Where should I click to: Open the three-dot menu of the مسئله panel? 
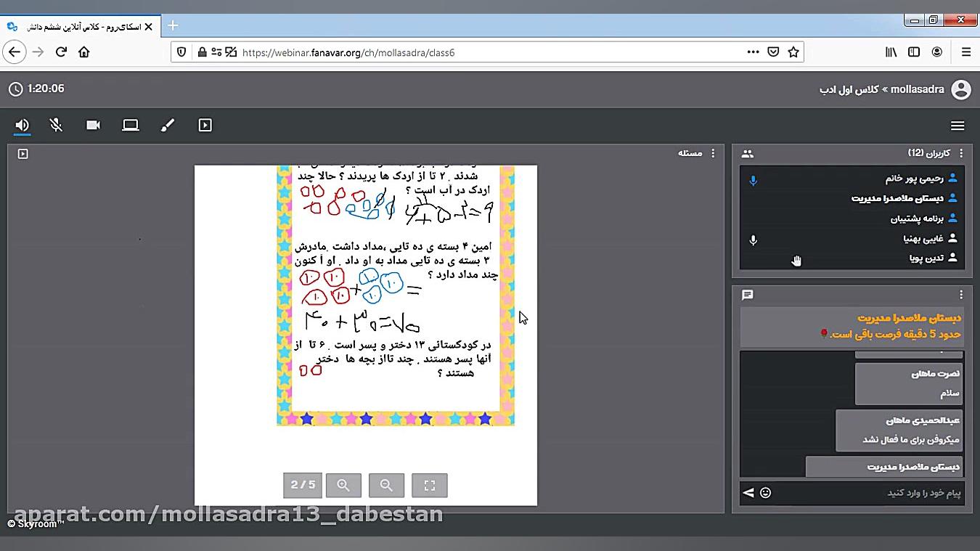click(713, 153)
